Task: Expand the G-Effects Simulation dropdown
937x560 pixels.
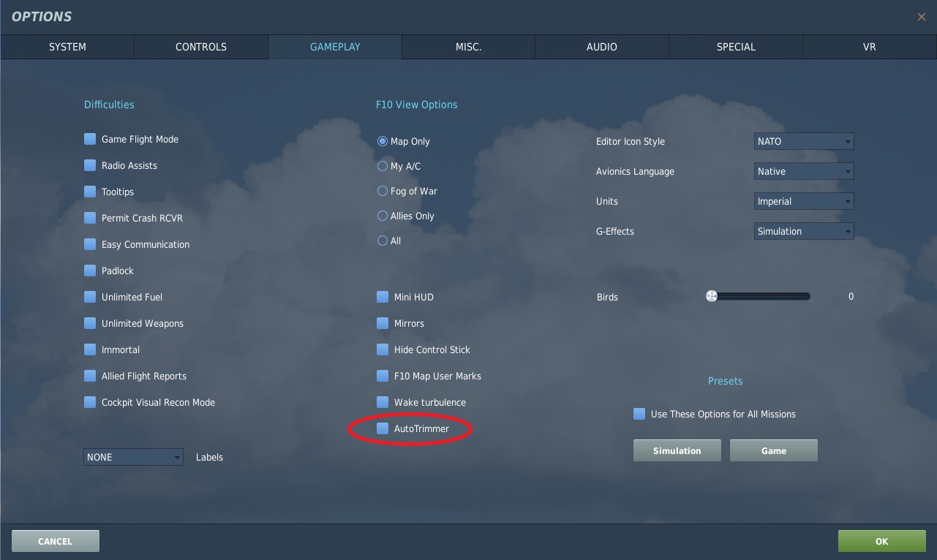Action: (803, 231)
